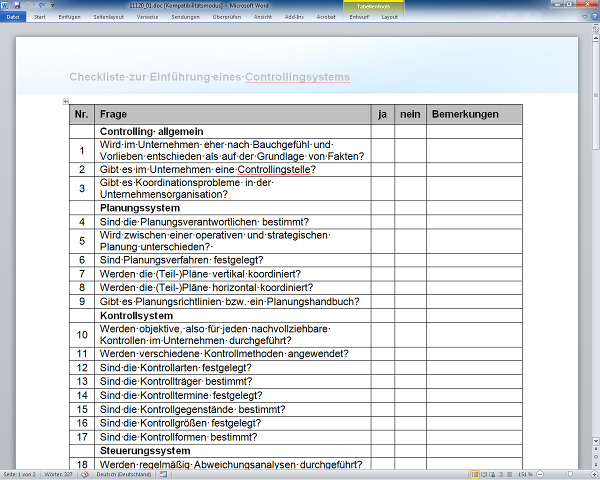Switch to the Einfügen ribbon tab

(x=70, y=17)
